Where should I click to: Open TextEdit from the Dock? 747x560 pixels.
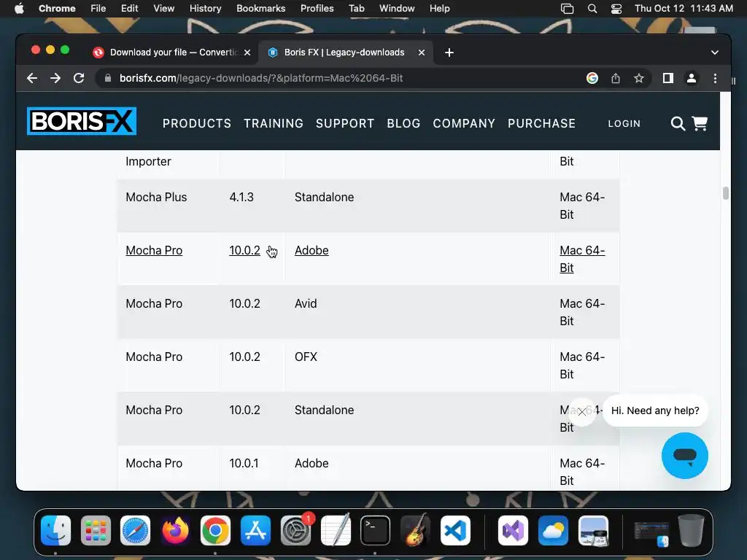pyautogui.click(x=336, y=530)
